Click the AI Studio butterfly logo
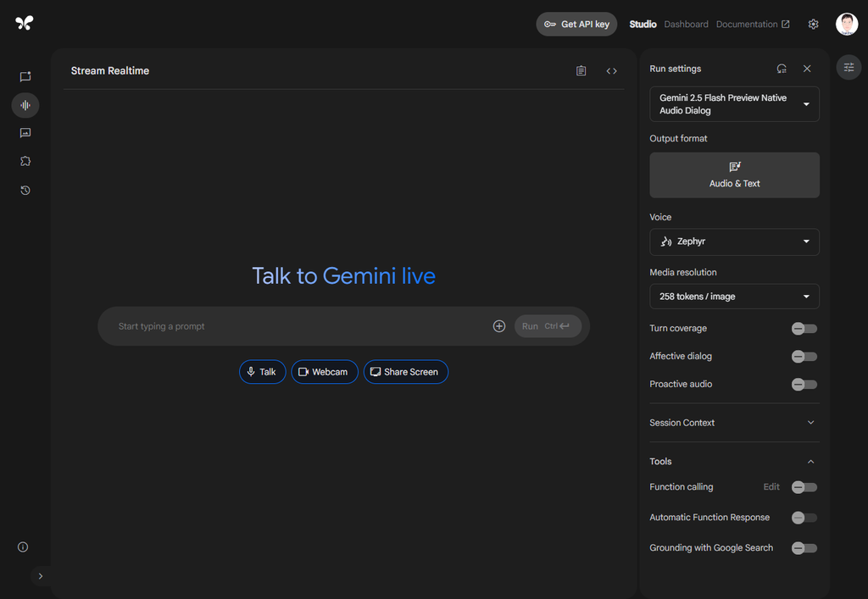Viewport: 868px width, 599px height. pyautogui.click(x=25, y=23)
